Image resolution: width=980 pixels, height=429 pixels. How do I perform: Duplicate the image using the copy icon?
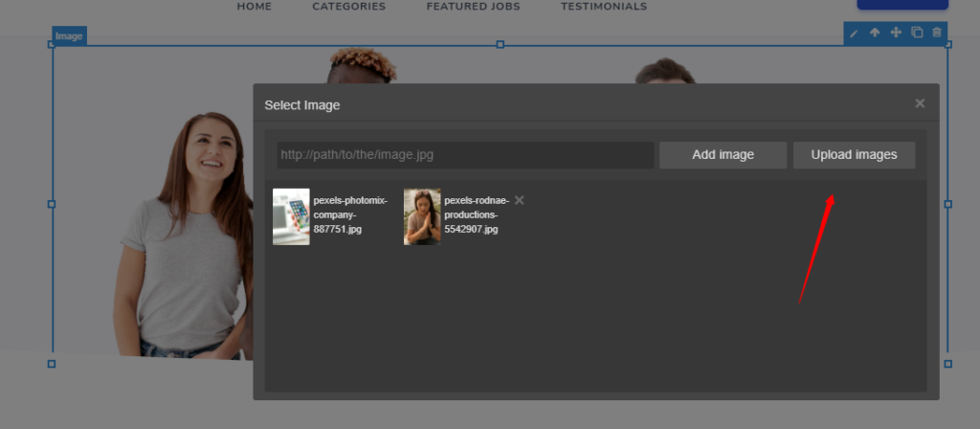[x=917, y=33]
